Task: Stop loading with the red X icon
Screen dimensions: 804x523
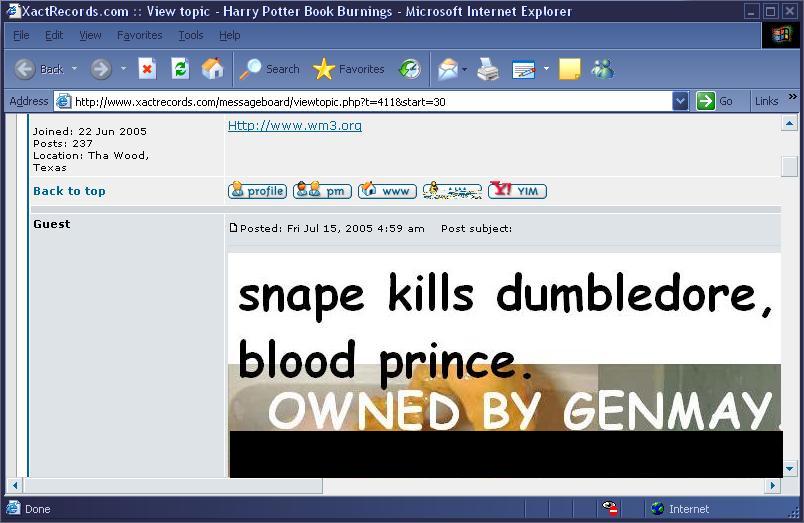Action: click(x=147, y=69)
